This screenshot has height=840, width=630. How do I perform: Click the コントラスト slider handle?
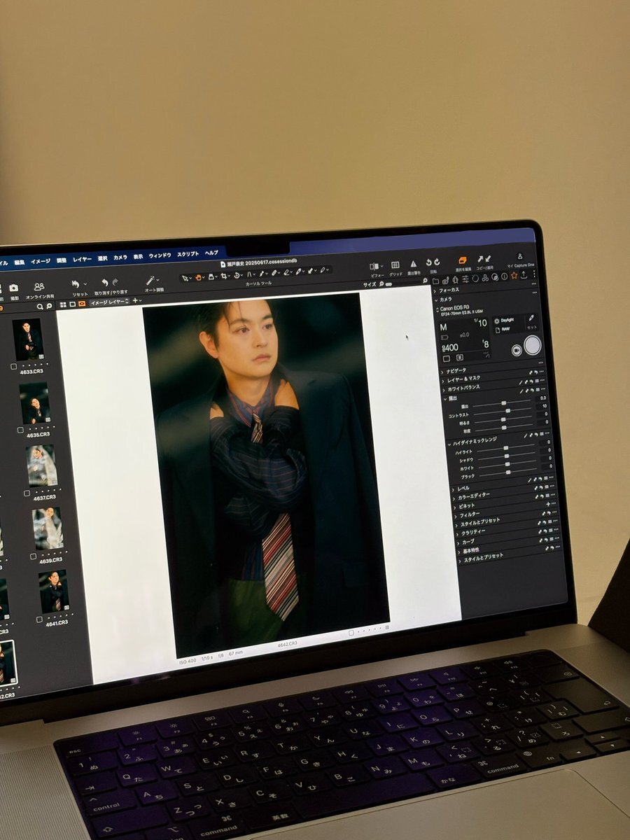508,410
